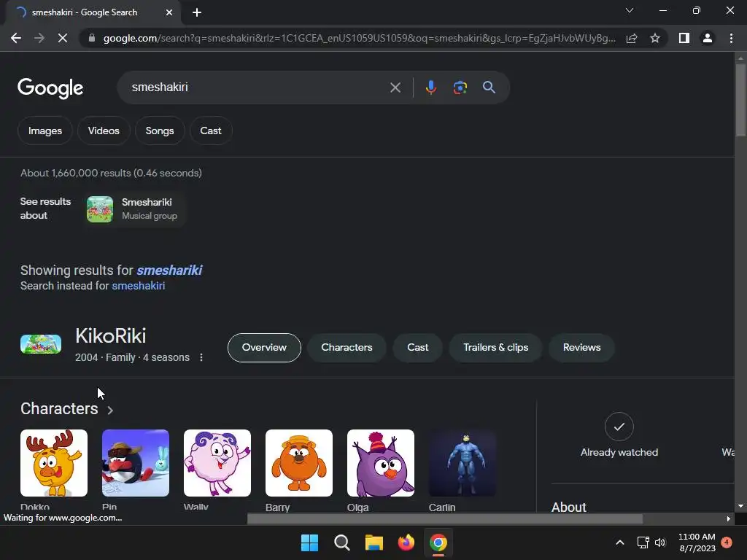The width and height of the screenshot is (747, 560).
Task: Select the Cast filter chip under search
Action: pyautogui.click(x=211, y=131)
